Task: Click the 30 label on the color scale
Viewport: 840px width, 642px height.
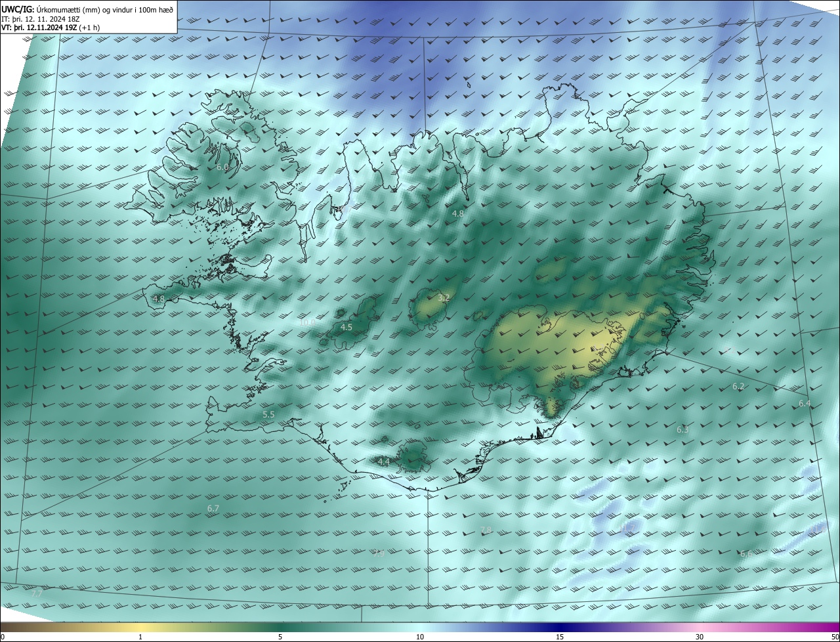Action: pyautogui.click(x=700, y=637)
